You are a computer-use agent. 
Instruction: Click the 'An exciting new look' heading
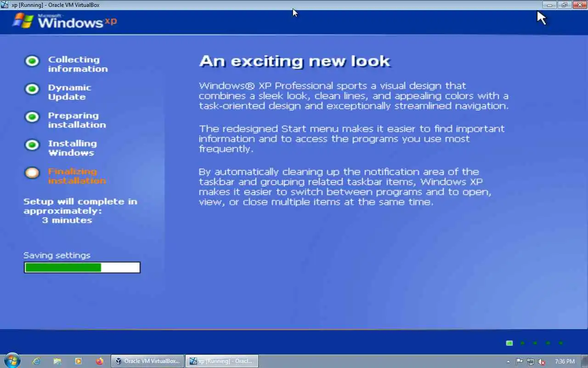(295, 61)
